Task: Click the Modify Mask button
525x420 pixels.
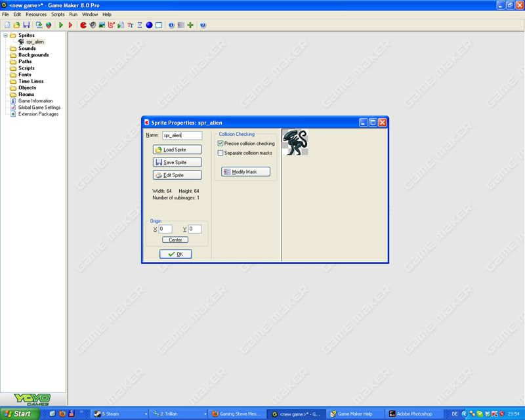Action: coord(245,171)
